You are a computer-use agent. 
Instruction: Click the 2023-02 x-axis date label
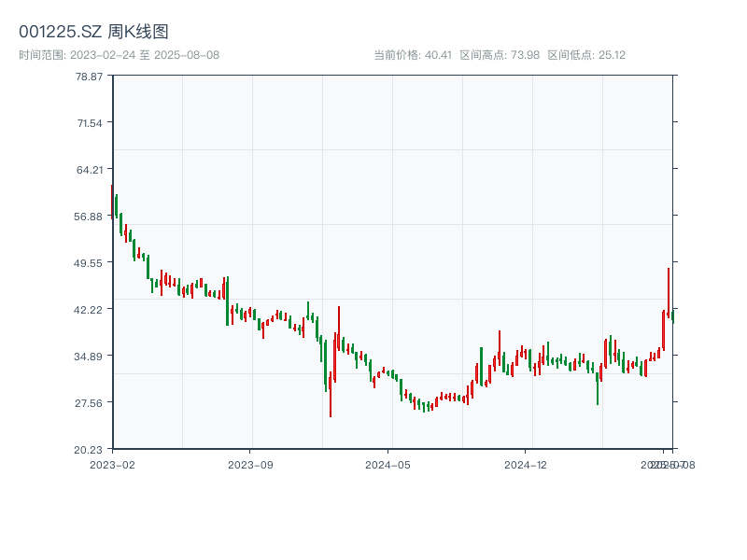tap(112, 464)
